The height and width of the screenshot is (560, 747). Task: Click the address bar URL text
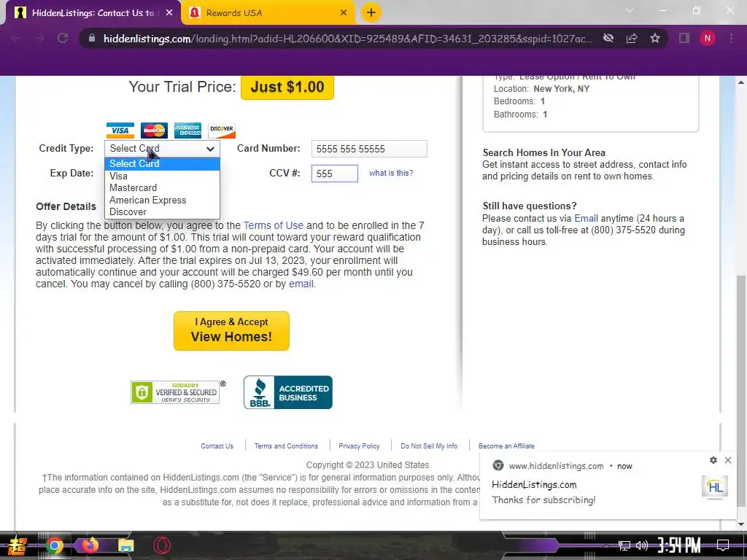(348, 39)
